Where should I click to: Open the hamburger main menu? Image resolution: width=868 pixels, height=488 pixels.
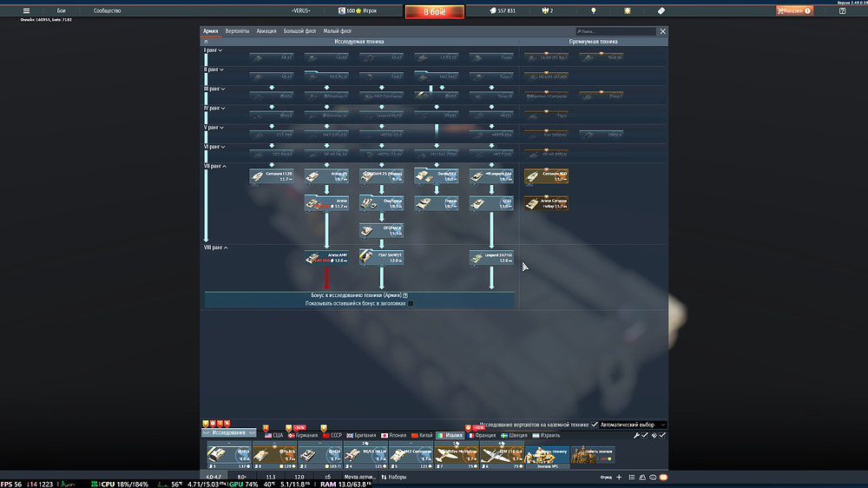[26, 10]
